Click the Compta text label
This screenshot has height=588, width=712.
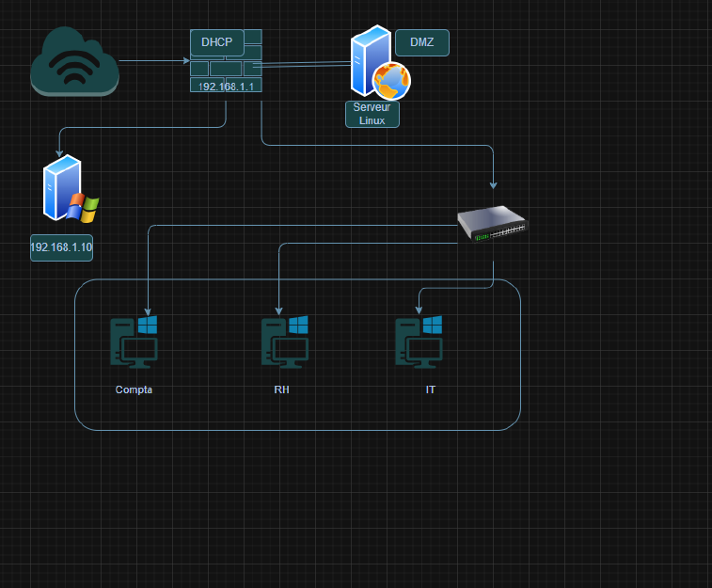[x=134, y=389]
